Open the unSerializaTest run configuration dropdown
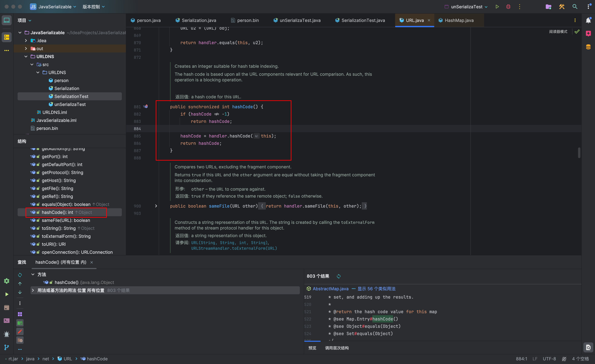Screen dimensions: 595x364 click(x=466, y=7)
